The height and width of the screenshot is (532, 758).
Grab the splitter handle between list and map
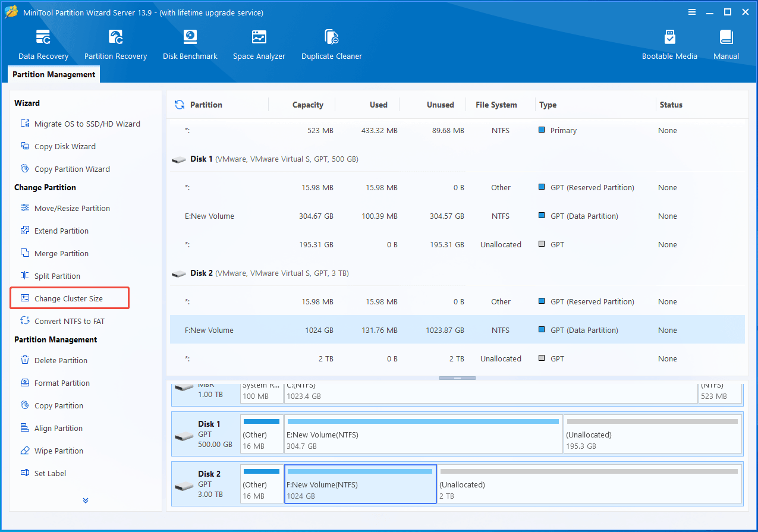[457, 377]
